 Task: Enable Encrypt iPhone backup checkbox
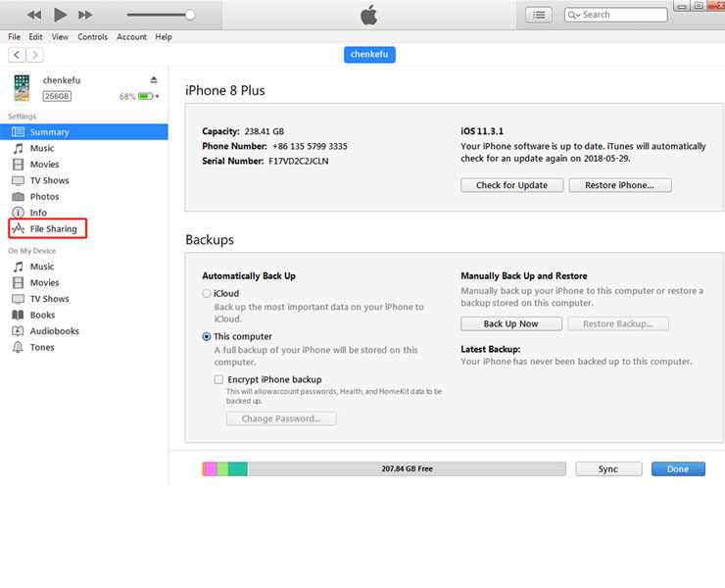pyautogui.click(x=218, y=379)
